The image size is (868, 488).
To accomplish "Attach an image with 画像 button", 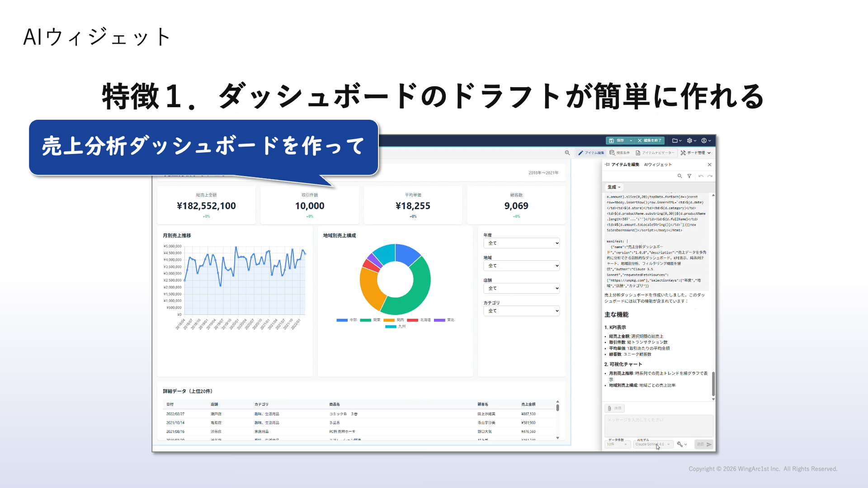I will tap(614, 408).
